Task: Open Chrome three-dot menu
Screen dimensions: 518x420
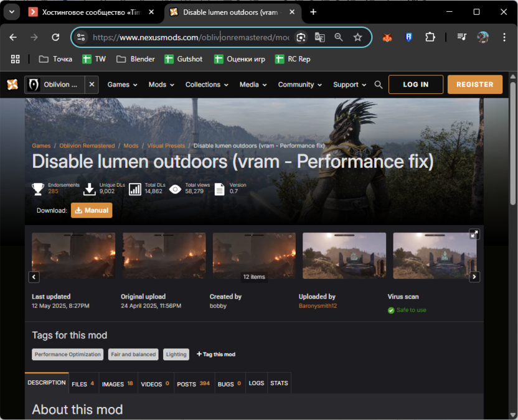Action: point(504,37)
